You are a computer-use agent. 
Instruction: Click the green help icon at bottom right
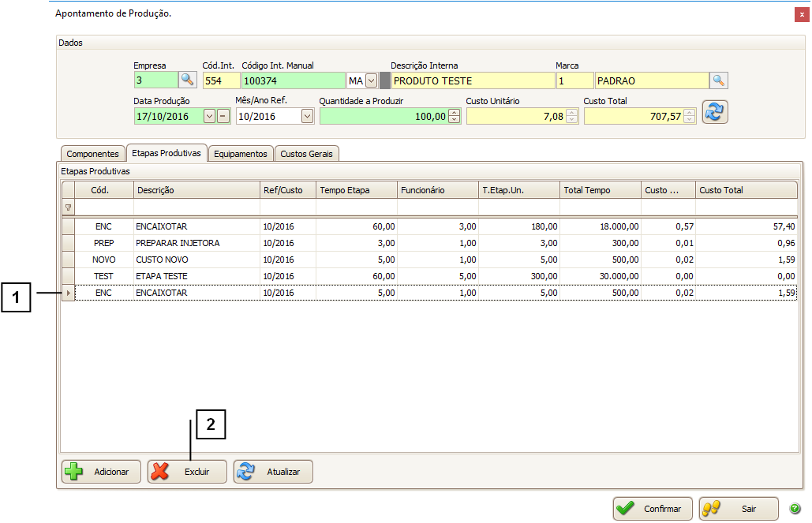pyautogui.click(x=795, y=509)
